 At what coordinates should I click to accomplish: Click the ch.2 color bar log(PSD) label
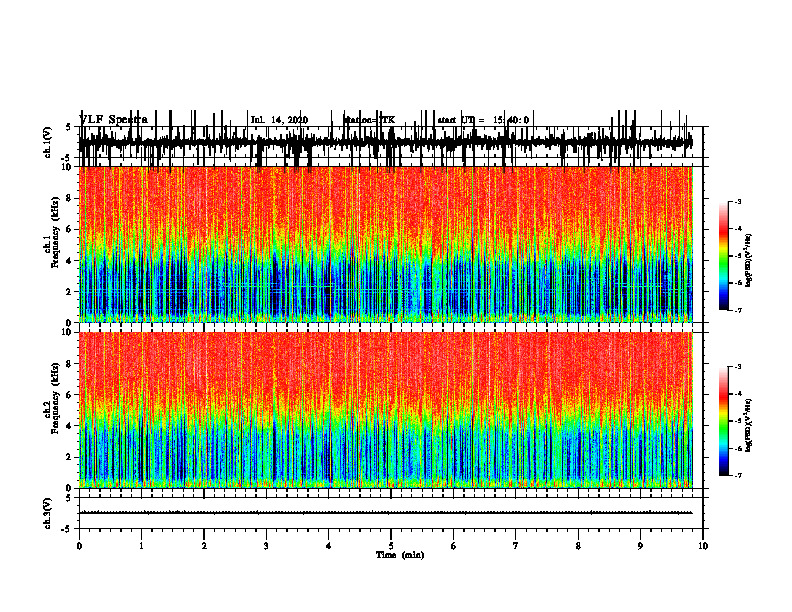pos(750,426)
